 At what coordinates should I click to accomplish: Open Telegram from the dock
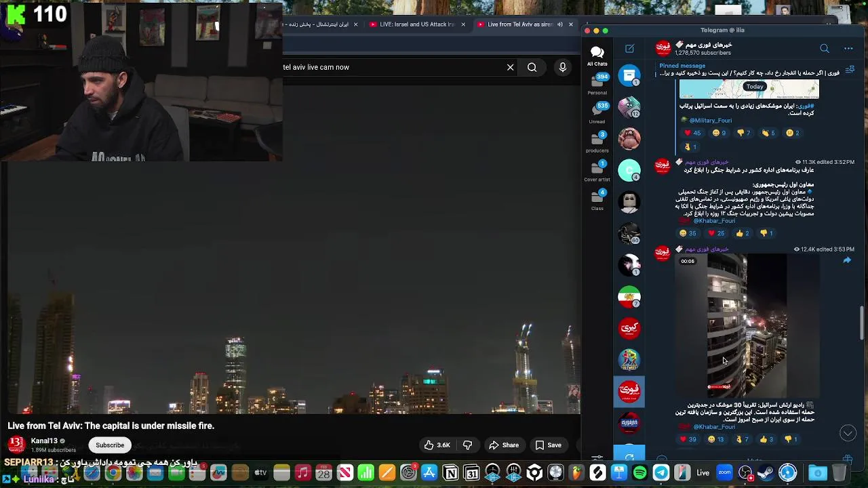click(661, 472)
